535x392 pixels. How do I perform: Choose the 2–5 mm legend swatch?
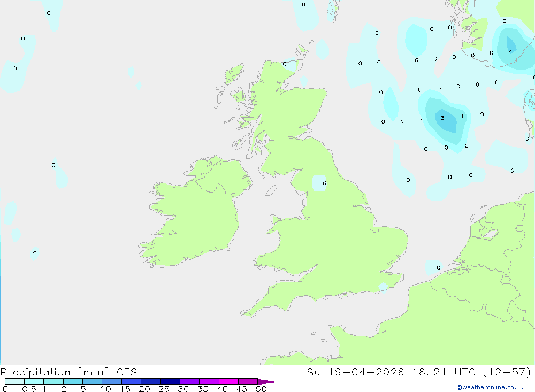click(73, 381)
